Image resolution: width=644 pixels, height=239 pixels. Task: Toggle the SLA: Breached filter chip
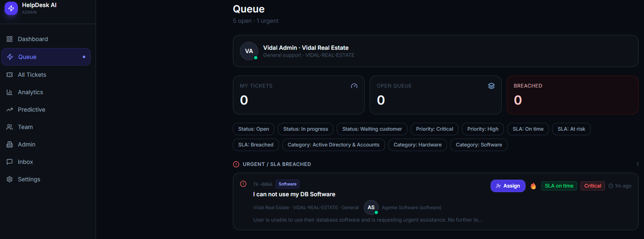[x=256, y=145]
